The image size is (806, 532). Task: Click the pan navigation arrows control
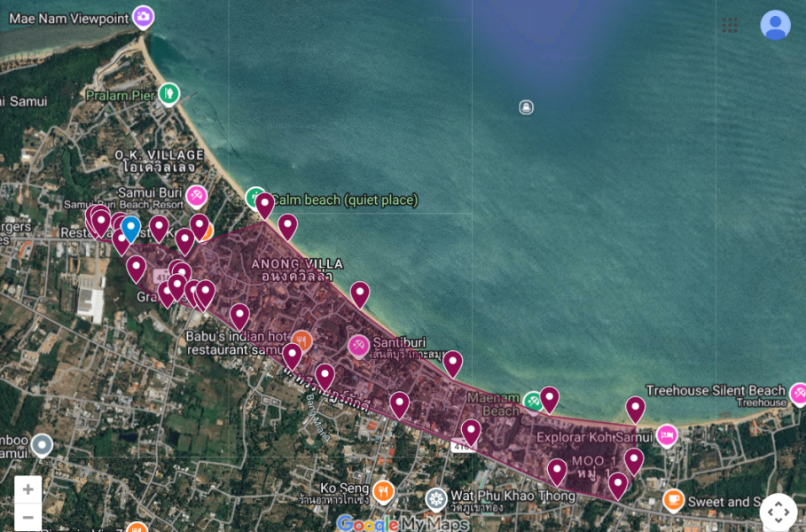[x=778, y=512]
